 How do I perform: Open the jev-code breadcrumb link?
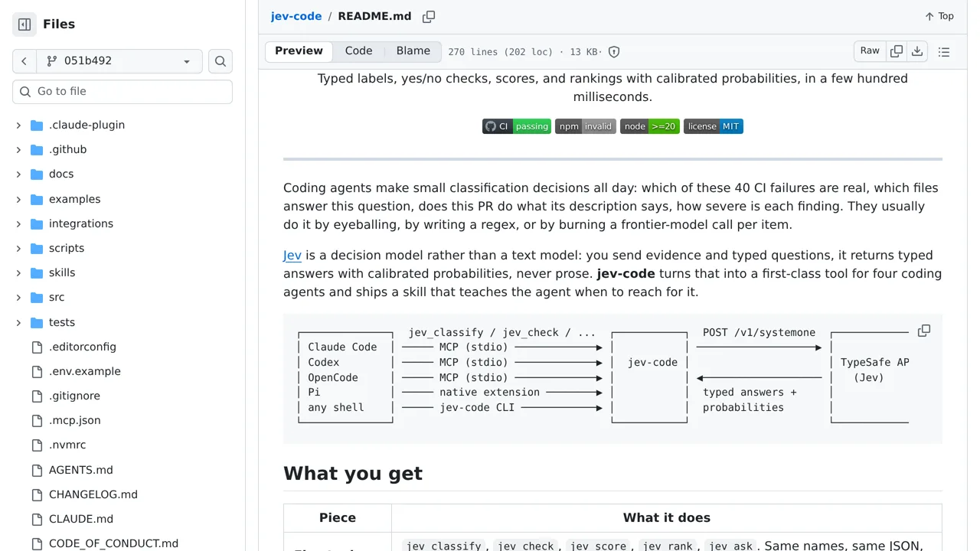coord(296,16)
